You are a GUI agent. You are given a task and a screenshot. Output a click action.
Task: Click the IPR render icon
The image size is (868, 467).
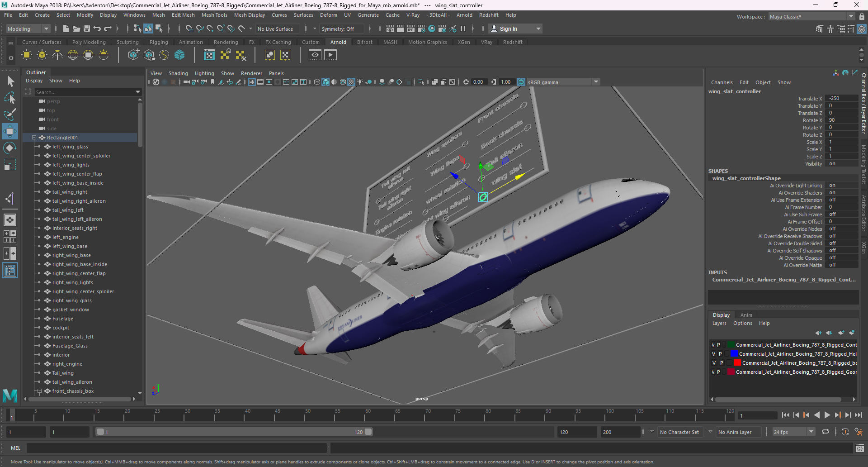coord(411,29)
